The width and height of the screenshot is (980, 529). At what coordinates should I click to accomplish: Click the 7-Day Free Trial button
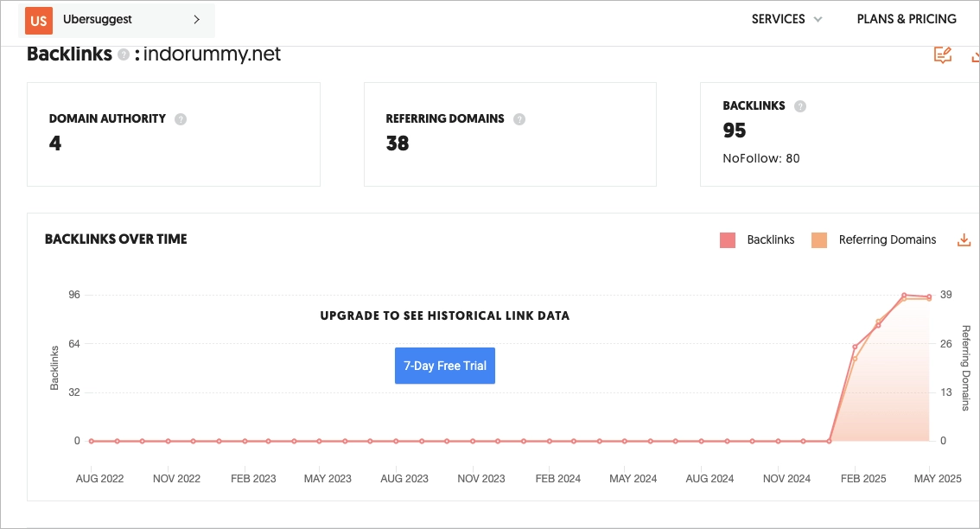(444, 365)
